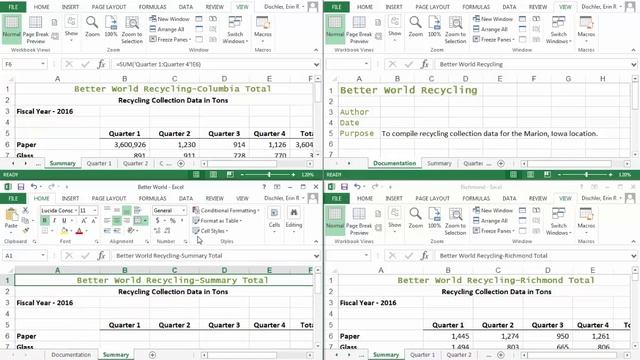Image resolution: width=640 pixels, height=360 pixels.
Task: Open the Cell Styles menu
Action: [x=210, y=231]
